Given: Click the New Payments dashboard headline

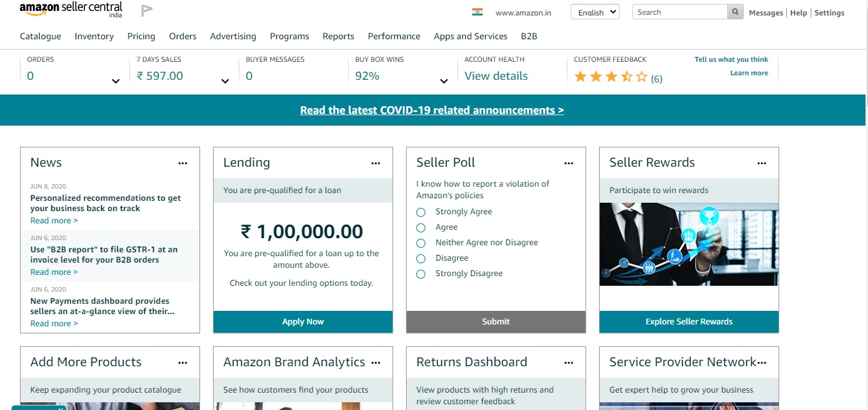Looking at the screenshot, I should (102, 306).
